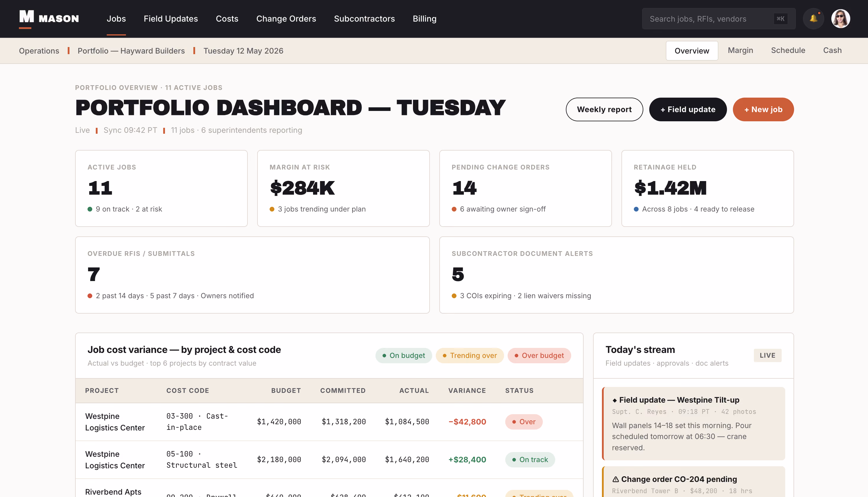Screen dimensions: 868x497
Task: Click the $1,420,000 budget cell
Action: coord(279,422)
